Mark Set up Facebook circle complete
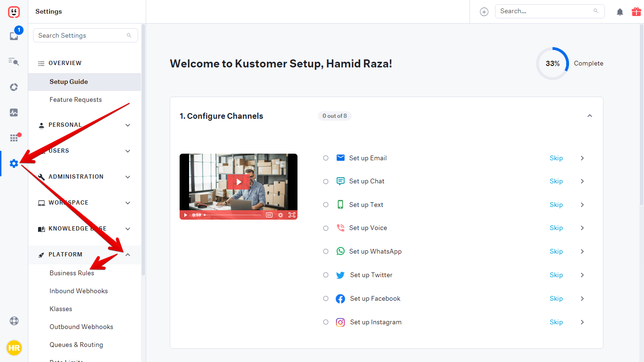 coord(326,298)
